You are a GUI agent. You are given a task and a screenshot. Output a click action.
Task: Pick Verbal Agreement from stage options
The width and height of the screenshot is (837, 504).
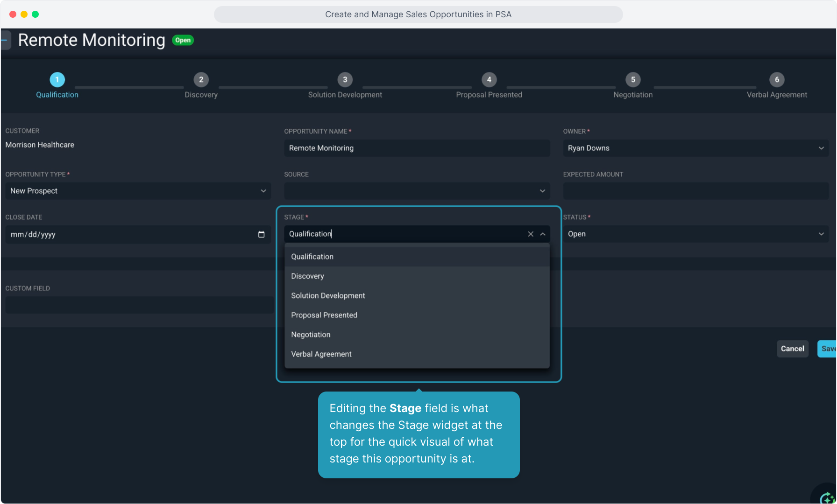(321, 354)
